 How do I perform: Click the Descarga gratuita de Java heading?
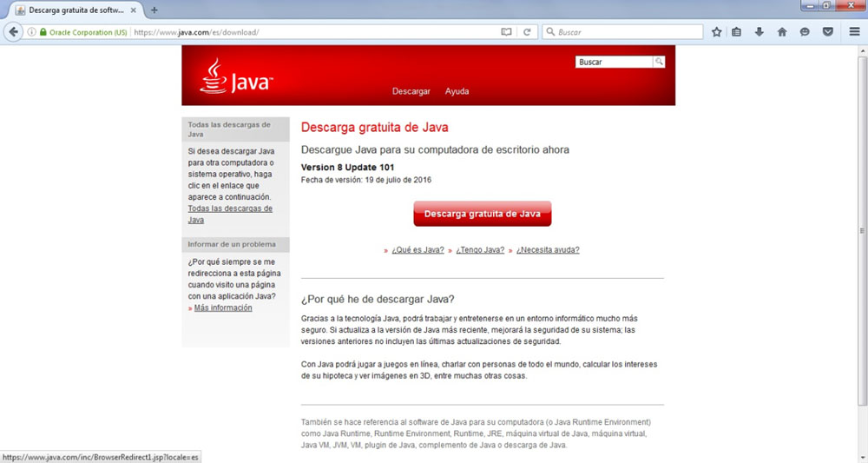coord(375,128)
